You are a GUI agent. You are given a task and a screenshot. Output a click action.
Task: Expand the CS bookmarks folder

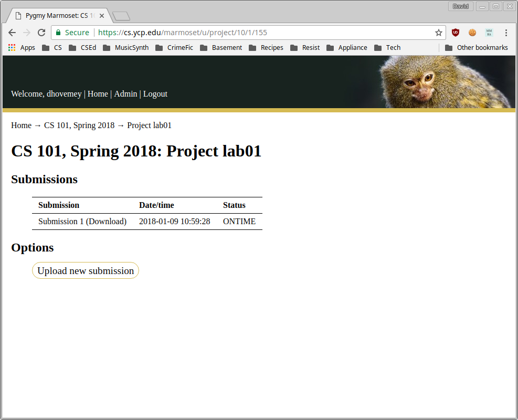[x=52, y=48]
